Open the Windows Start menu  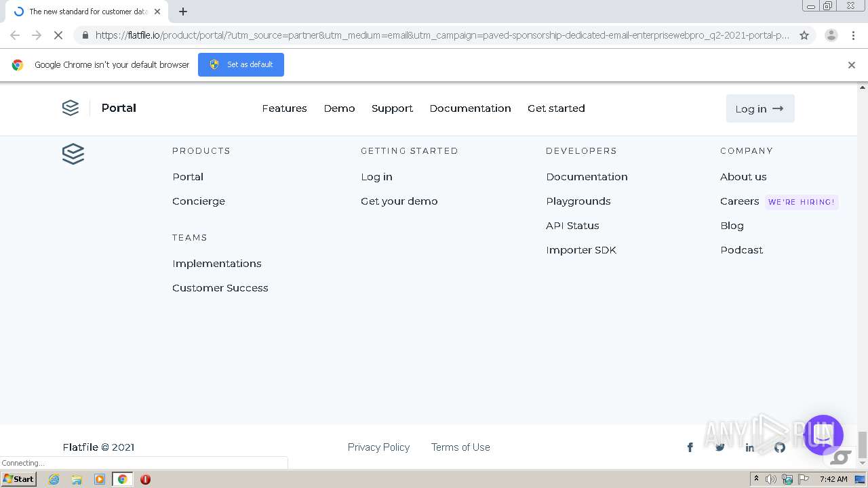19,479
